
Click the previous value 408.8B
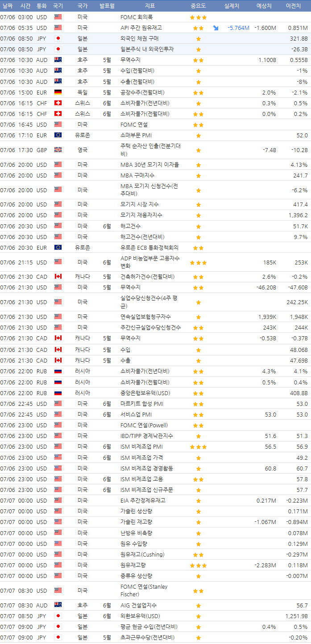pyautogui.click(x=299, y=393)
